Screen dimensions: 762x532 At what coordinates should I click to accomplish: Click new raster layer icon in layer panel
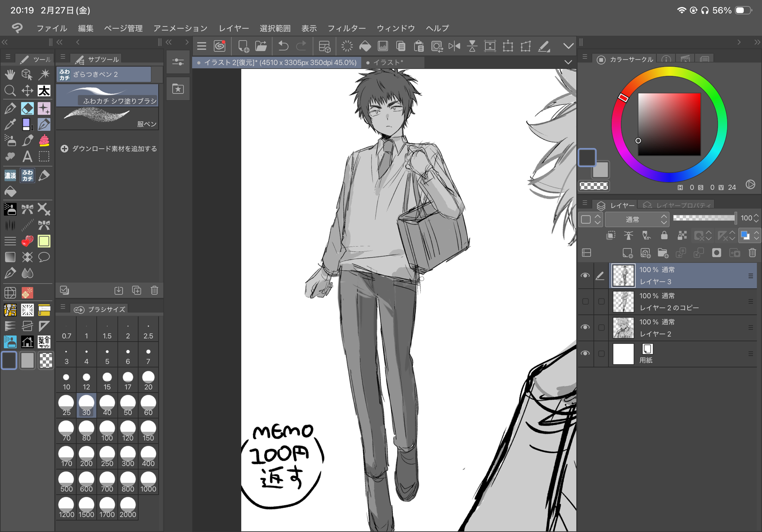pyautogui.click(x=627, y=253)
